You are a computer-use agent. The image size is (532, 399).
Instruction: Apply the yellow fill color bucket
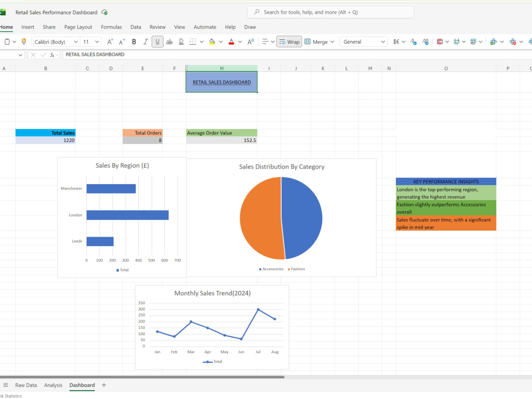coord(212,41)
